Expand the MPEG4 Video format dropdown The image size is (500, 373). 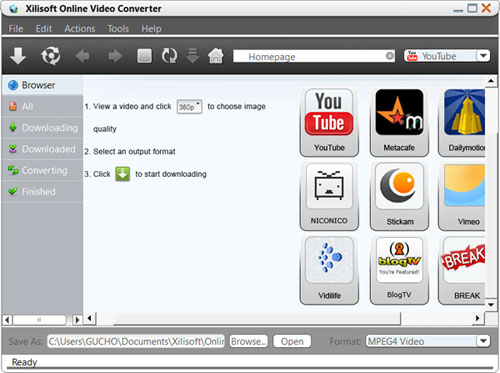click(x=483, y=341)
